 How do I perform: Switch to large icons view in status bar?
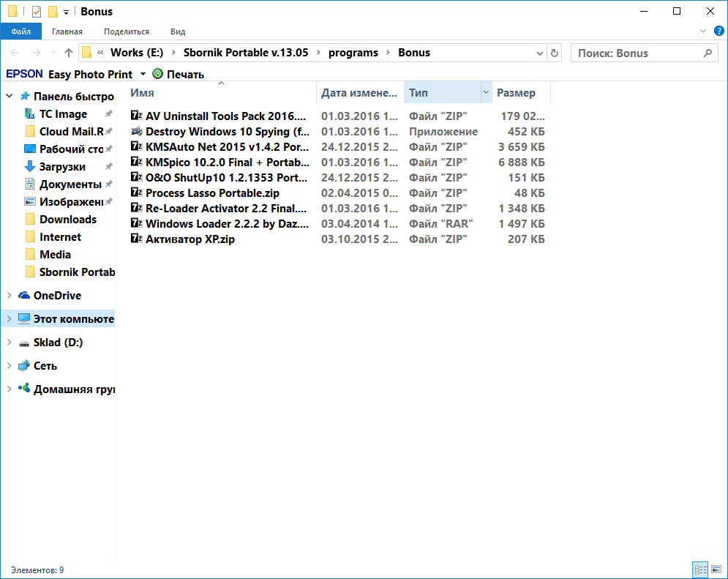tap(716, 569)
